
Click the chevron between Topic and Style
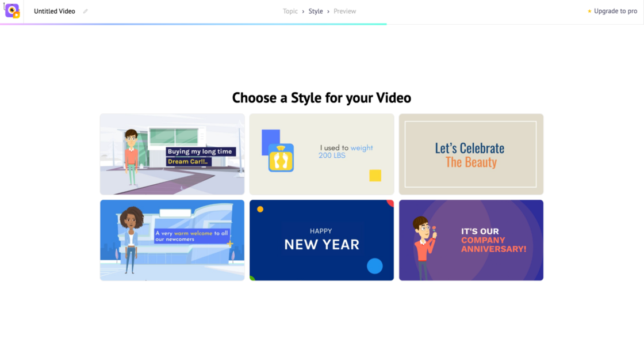pos(303,11)
